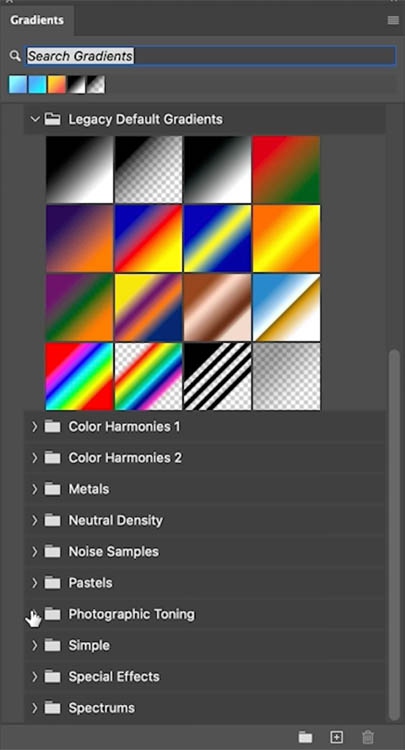Select the Gradients panel tab

pyautogui.click(x=37, y=20)
